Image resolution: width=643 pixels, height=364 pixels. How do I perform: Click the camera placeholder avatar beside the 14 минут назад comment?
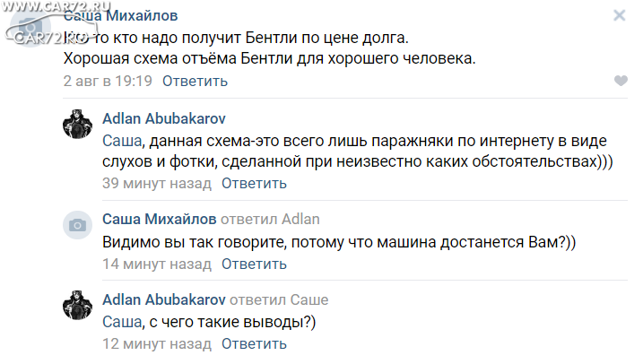(x=77, y=225)
